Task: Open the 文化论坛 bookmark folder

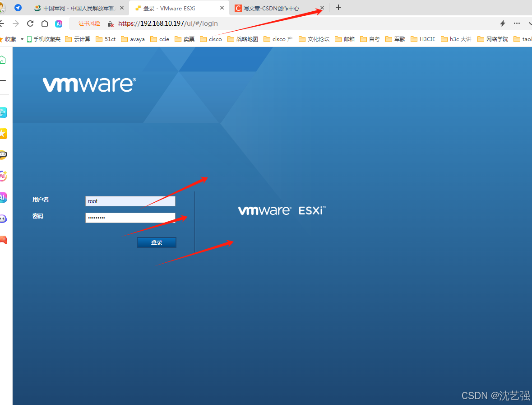Action: (314, 39)
